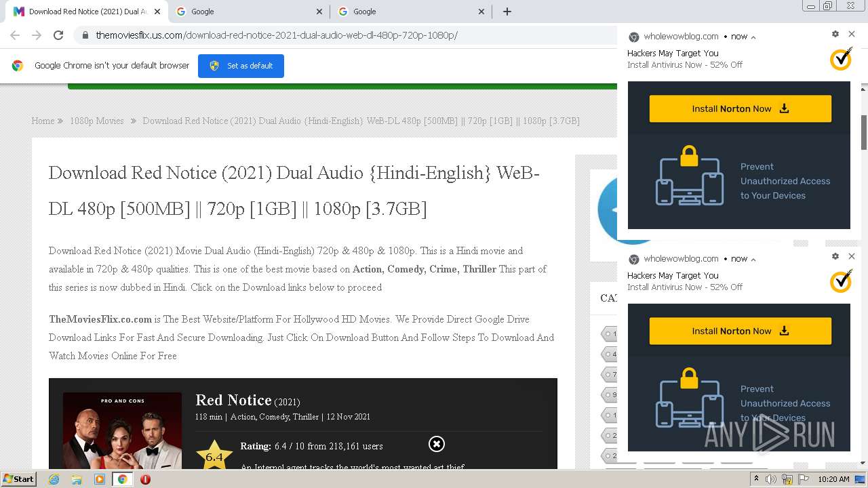The image size is (868, 488).
Task: Open the 1080p Movies breadcrumb link
Action: tap(97, 121)
